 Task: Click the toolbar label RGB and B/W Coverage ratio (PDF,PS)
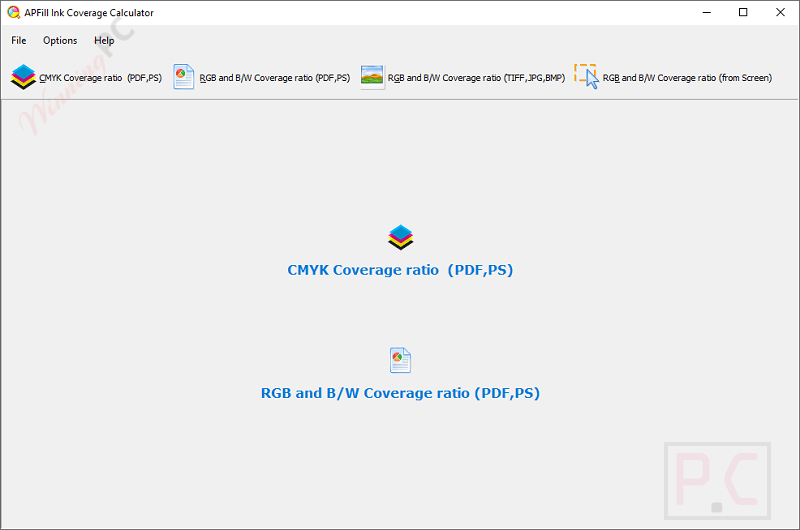pos(274,78)
